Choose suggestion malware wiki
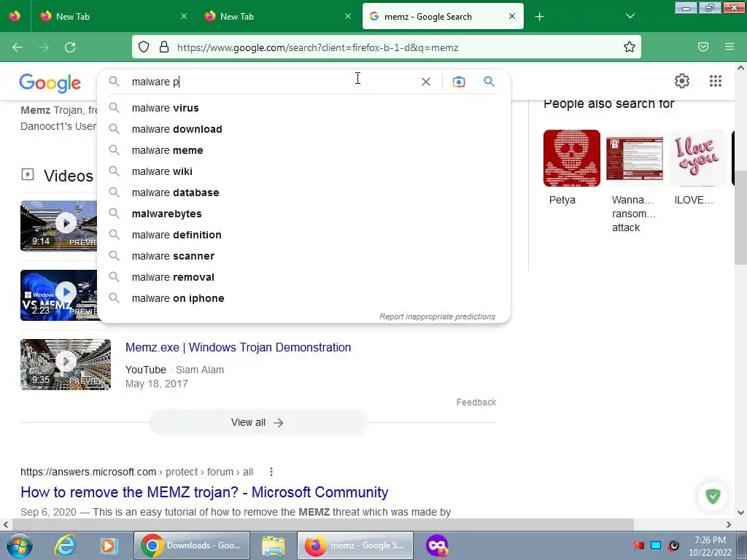Viewport: 747px width, 560px height. [x=303, y=171]
